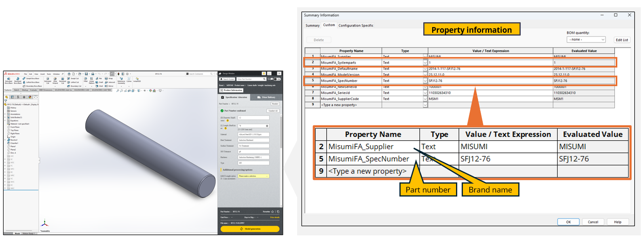Click the Edit List button

622,40
